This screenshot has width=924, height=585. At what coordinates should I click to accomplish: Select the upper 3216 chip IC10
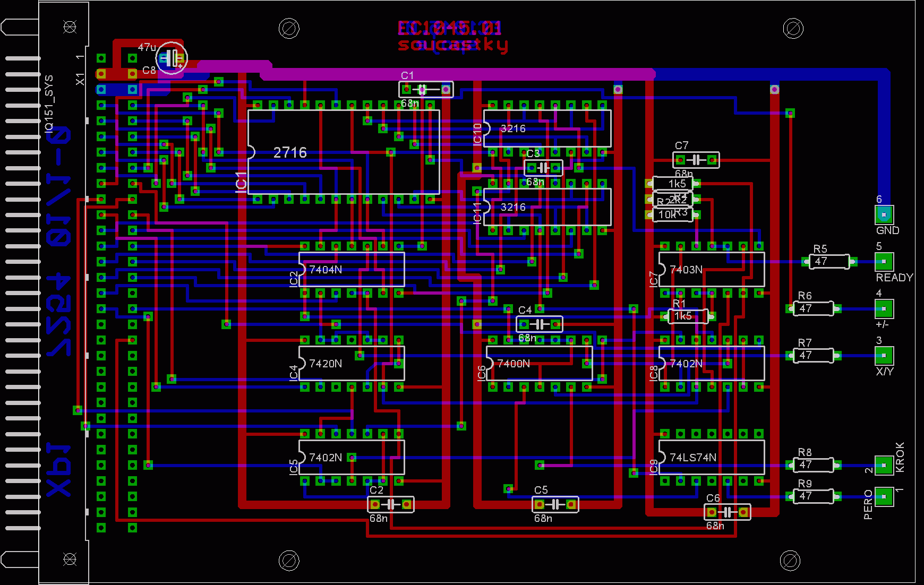pyautogui.click(x=547, y=128)
